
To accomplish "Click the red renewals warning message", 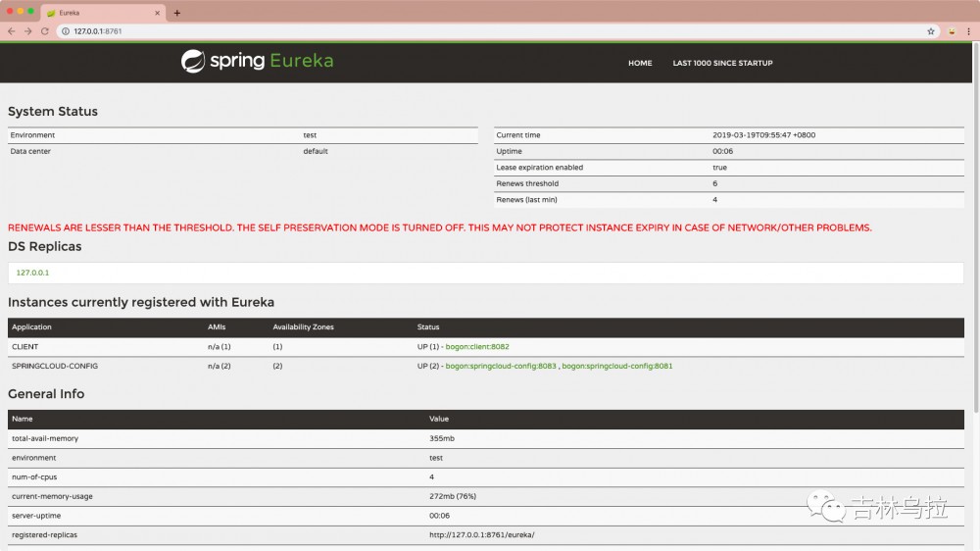I will 439,227.
